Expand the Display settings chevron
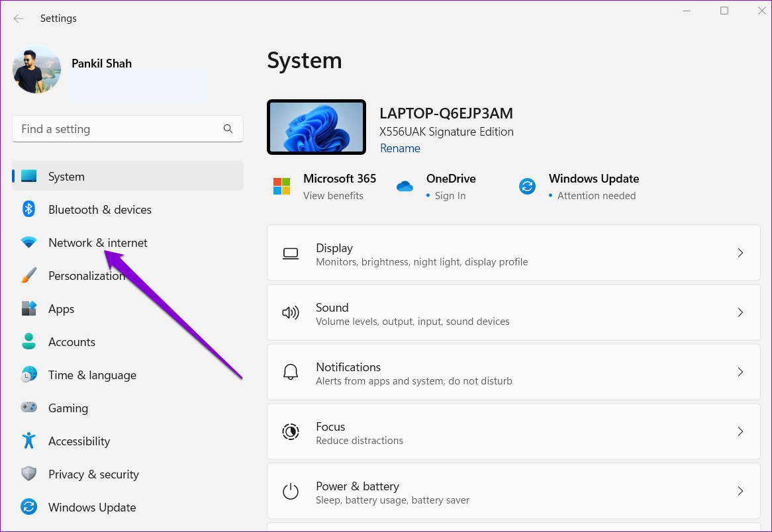Image resolution: width=772 pixels, height=532 pixels. (x=740, y=253)
